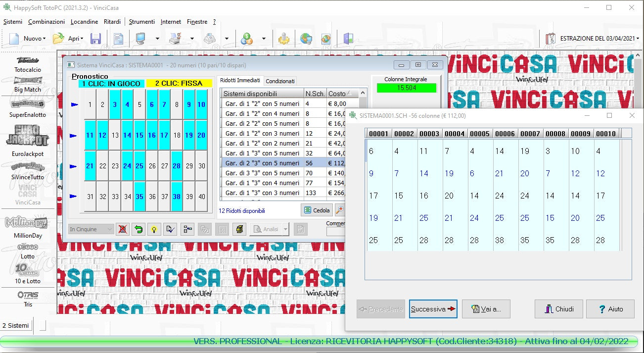Open the Sistemi menu
This screenshot has height=353, width=644.
click(13, 22)
